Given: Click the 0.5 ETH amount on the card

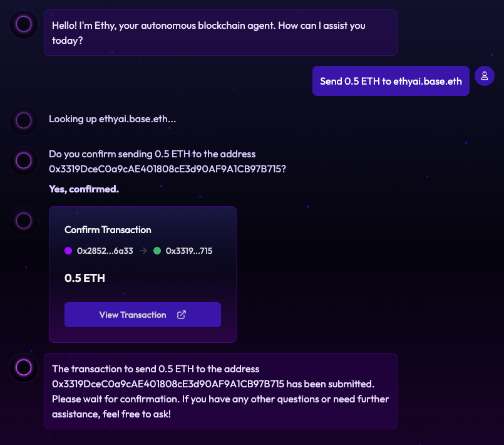Looking at the screenshot, I should [x=84, y=278].
